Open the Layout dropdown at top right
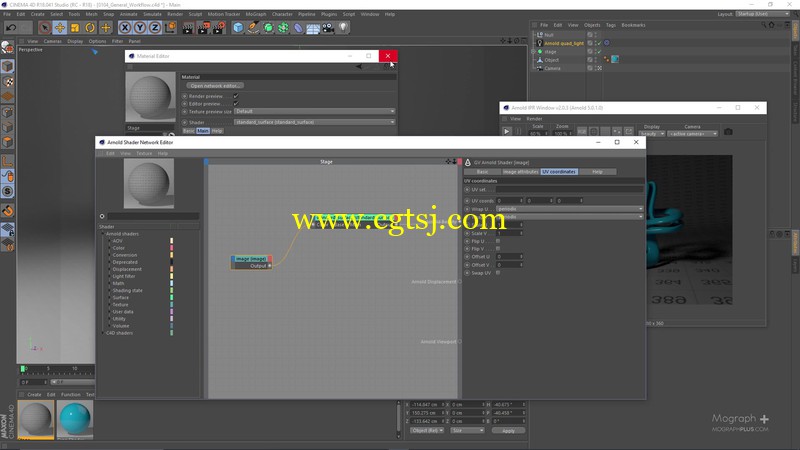The height and width of the screenshot is (450, 800). pyautogui.click(x=763, y=14)
